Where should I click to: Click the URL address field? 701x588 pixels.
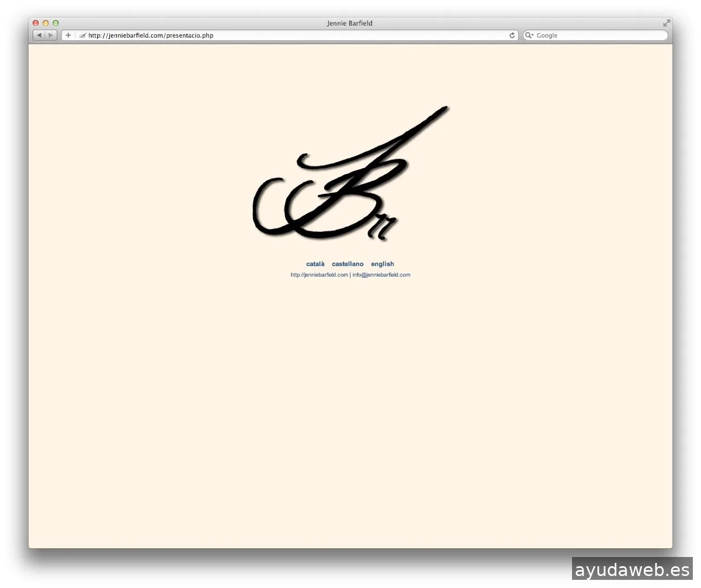294,35
